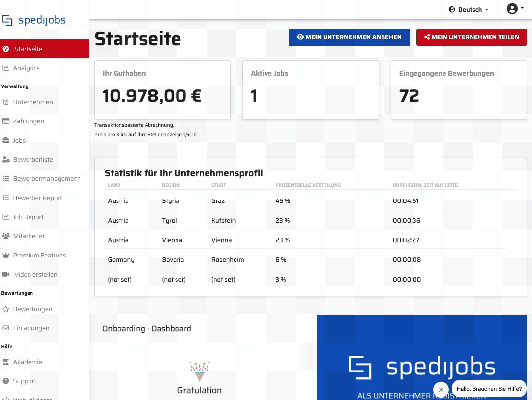This screenshot has height=400, width=532.
Task: Click the Mitarbeiter people icon
Action: point(6,236)
